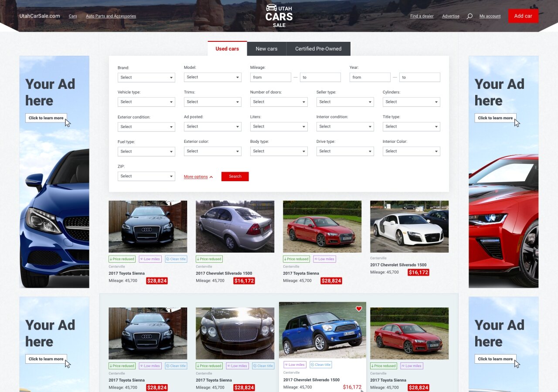Open the Exterior condition dropdown

pyautogui.click(x=146, y=127)
